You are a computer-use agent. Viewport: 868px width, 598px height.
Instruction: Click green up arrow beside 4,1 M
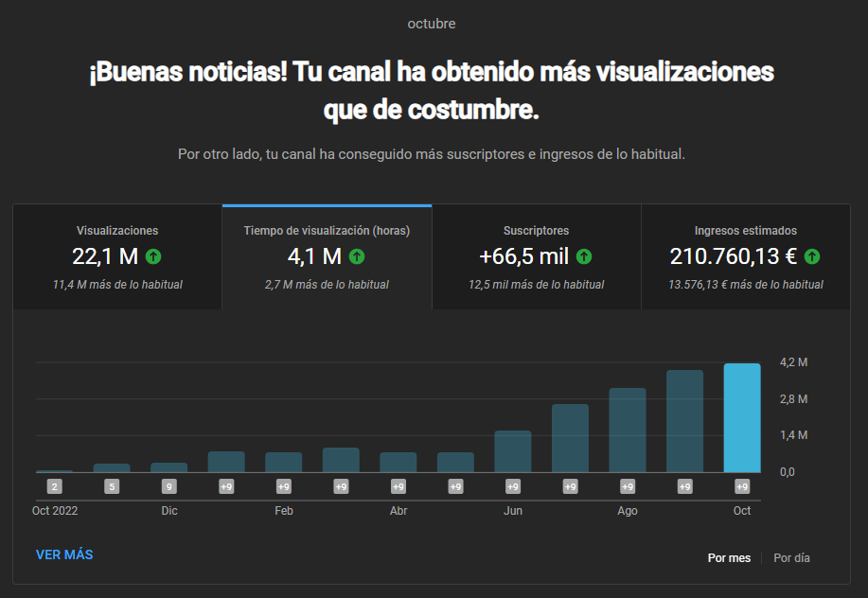coord(357,256)
